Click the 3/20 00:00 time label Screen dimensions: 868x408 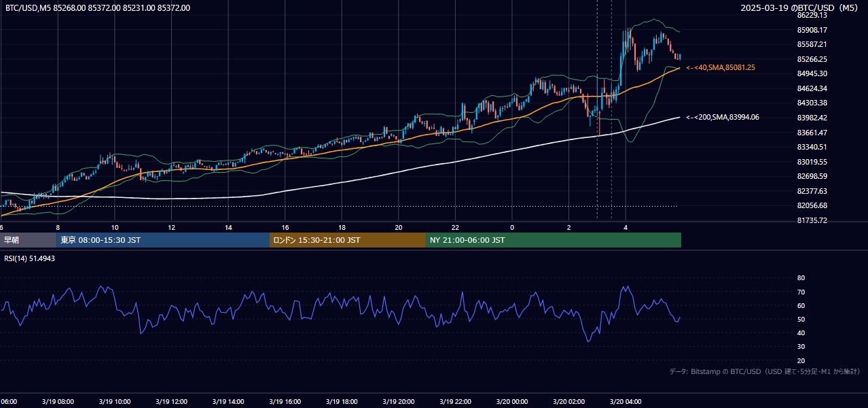(512, 402)
